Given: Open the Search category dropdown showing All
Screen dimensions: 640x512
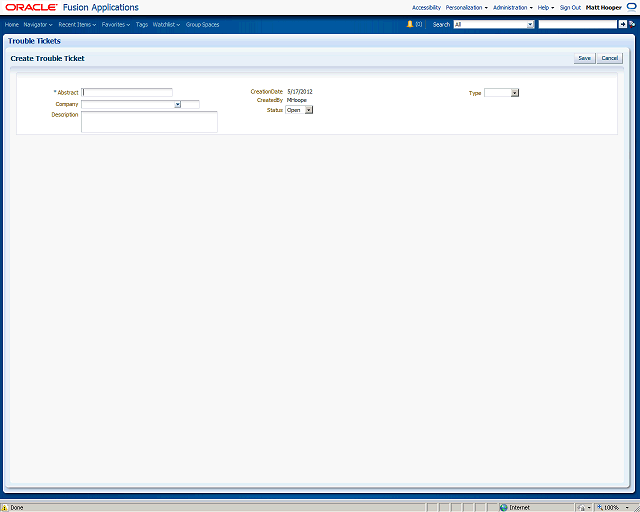Looking at the screenshot, I should click(x=494, y=24).
